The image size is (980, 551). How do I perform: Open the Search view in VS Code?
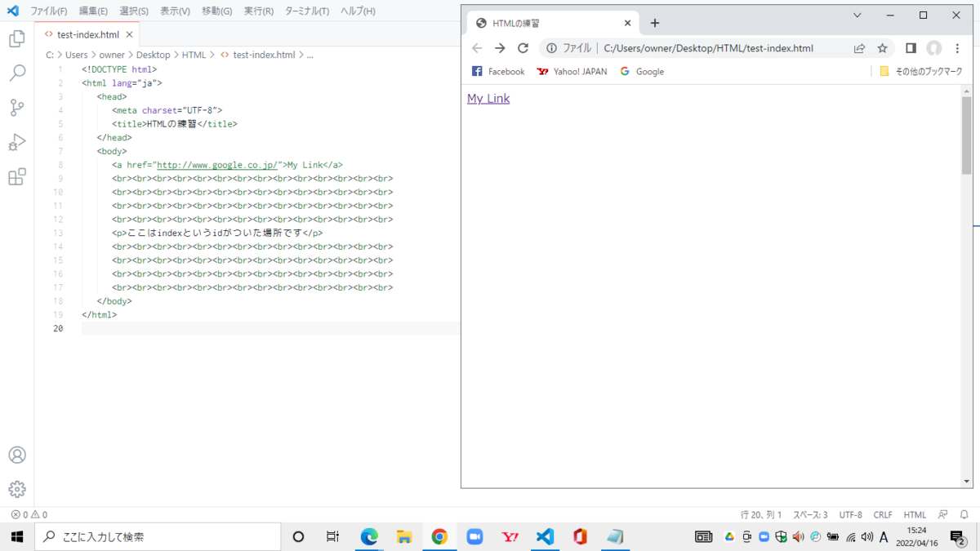16,73
